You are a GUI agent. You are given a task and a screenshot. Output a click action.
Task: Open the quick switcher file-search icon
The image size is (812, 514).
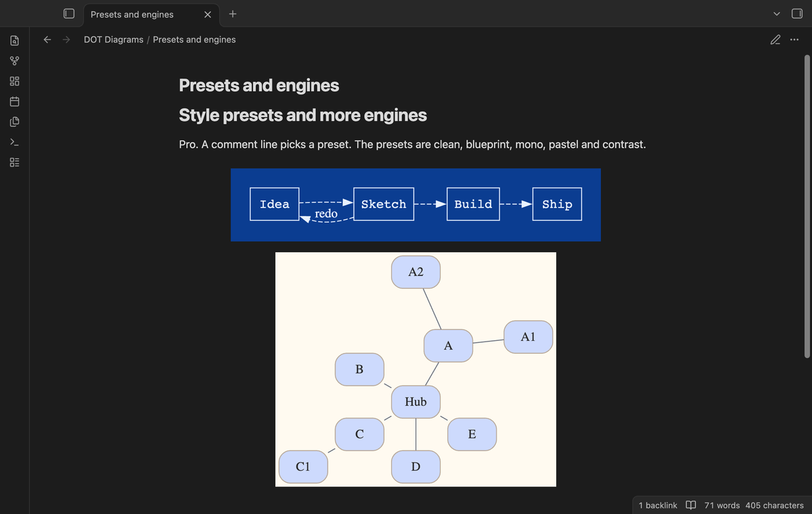tap(14, 41)
